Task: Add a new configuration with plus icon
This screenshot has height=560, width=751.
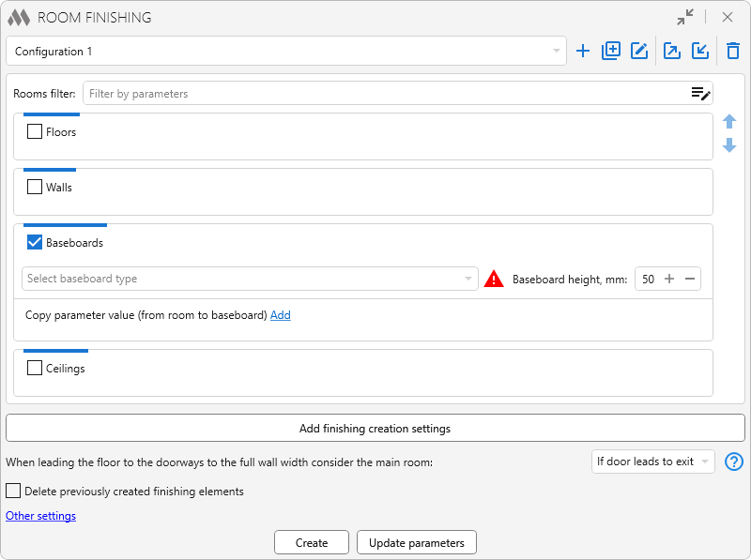Action: pyautogui.click(x=583, y=52)
